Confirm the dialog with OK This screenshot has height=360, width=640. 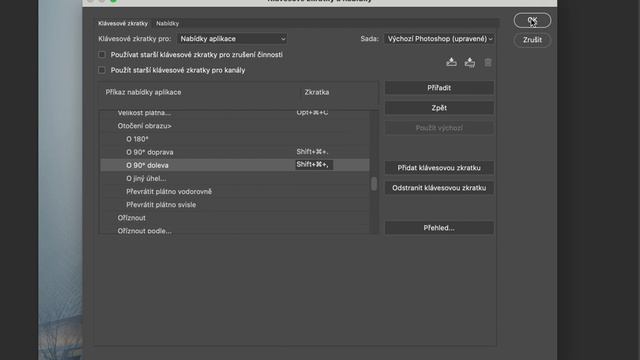pyautogui.click(x=532, y=20)
